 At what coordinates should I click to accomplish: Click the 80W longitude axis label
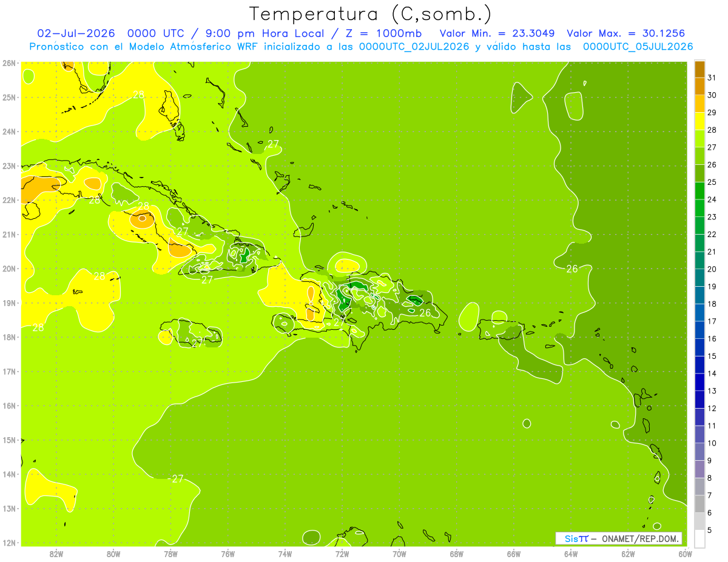tap(113, 554)
